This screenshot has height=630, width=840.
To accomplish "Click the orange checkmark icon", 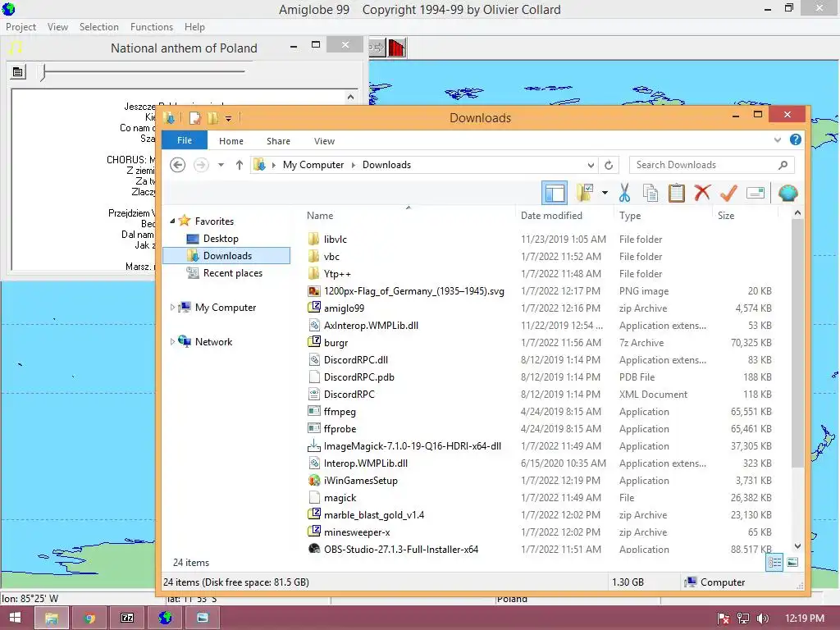I will coord(728,193).
